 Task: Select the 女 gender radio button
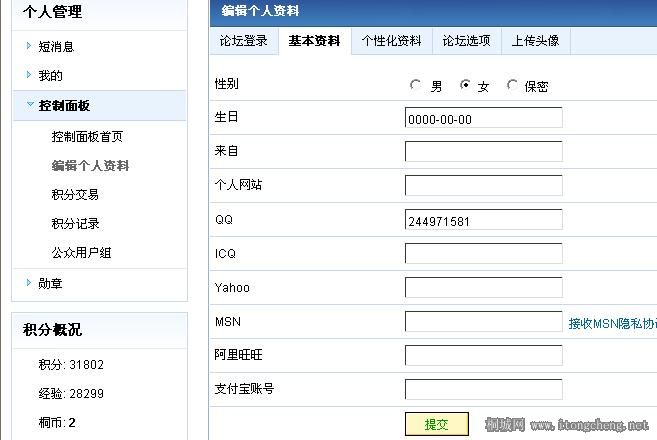tap(465, 86)
